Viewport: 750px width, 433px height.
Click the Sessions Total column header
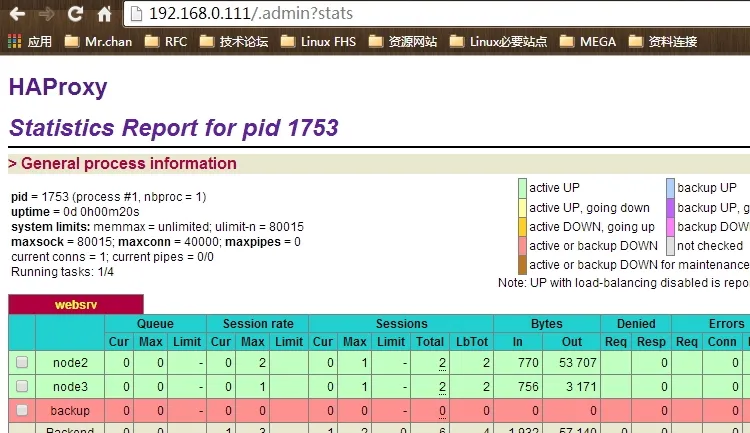click(x=430, y=342)
